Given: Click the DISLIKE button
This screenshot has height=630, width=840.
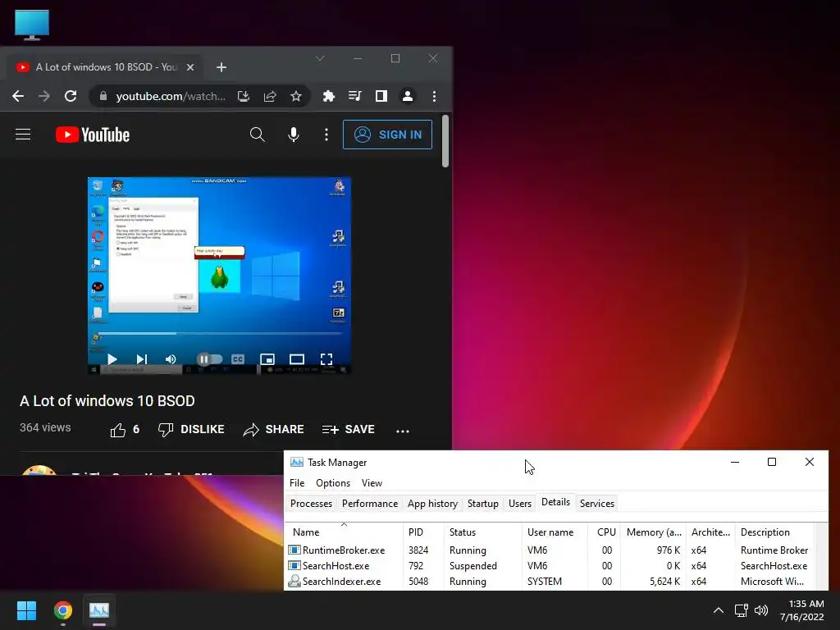Looking at the screenshot, I should point(191,430).
